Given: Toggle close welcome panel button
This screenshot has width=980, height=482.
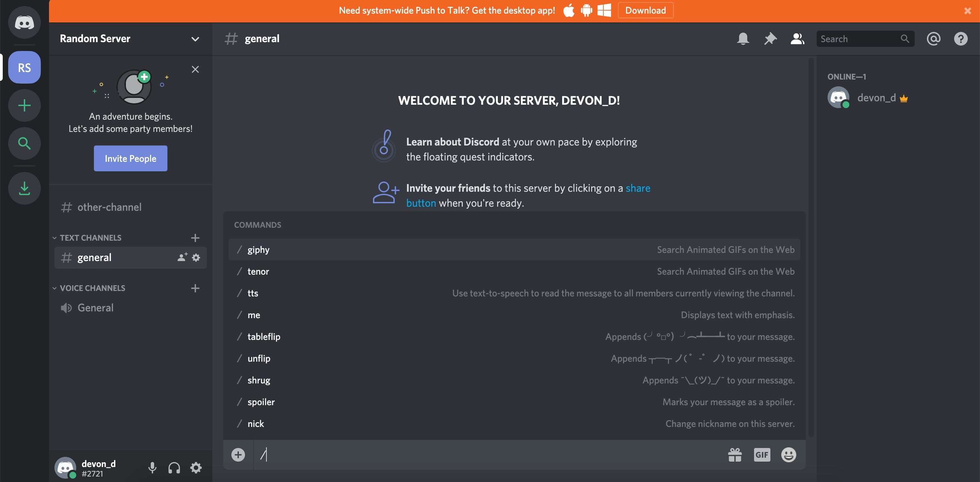Looking at the screenshot, I should 195,69.
